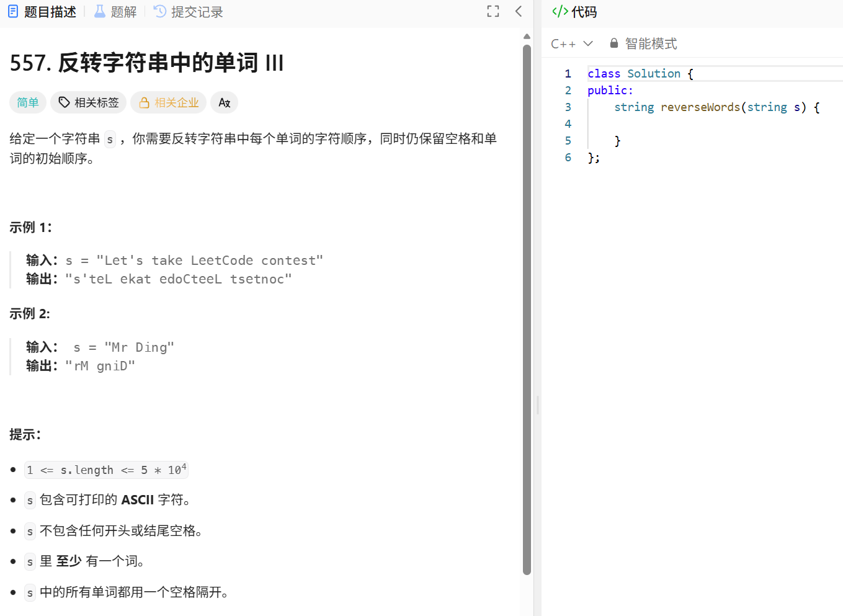The height and width of the screenshot is (616, 843).
Task: Click the 相关企业 button
Action: [168, 102]
